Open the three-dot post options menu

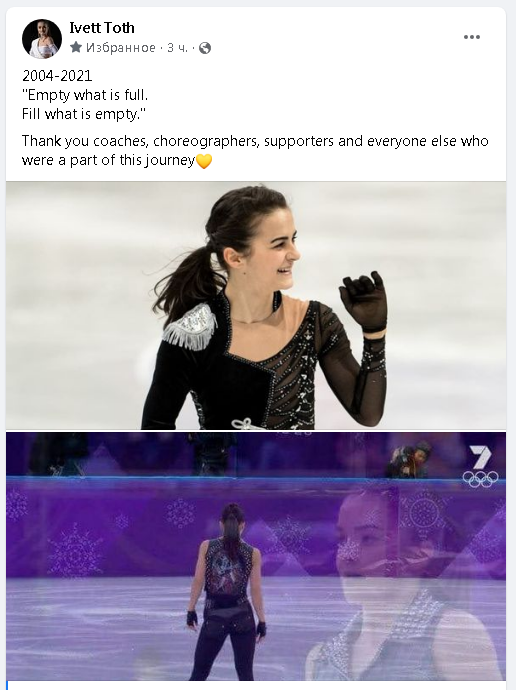(x=472, y=37)
